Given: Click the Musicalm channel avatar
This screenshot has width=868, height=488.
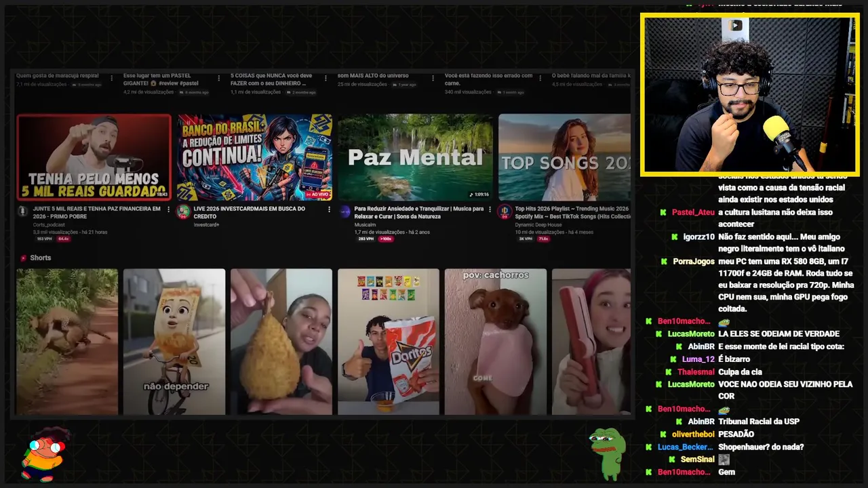Looking at the screenshot, I should coord(344,211).
